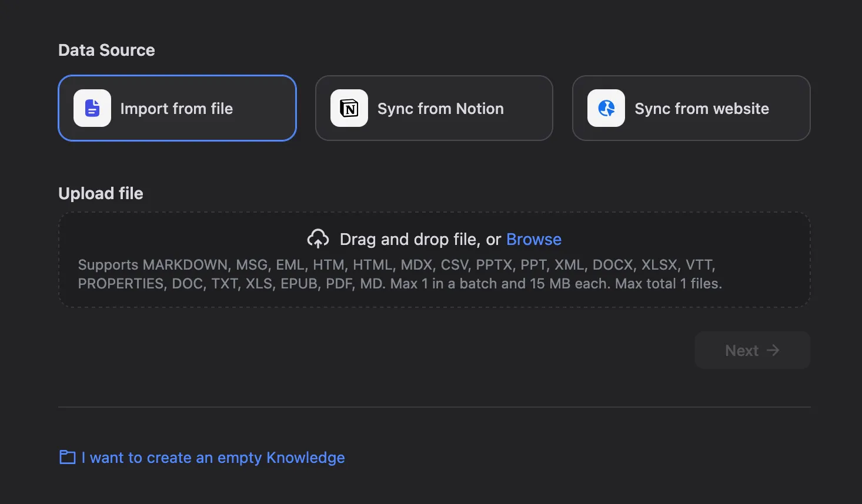
Task: Click the blue globe website icon
Action: click(x=606, y=108)
